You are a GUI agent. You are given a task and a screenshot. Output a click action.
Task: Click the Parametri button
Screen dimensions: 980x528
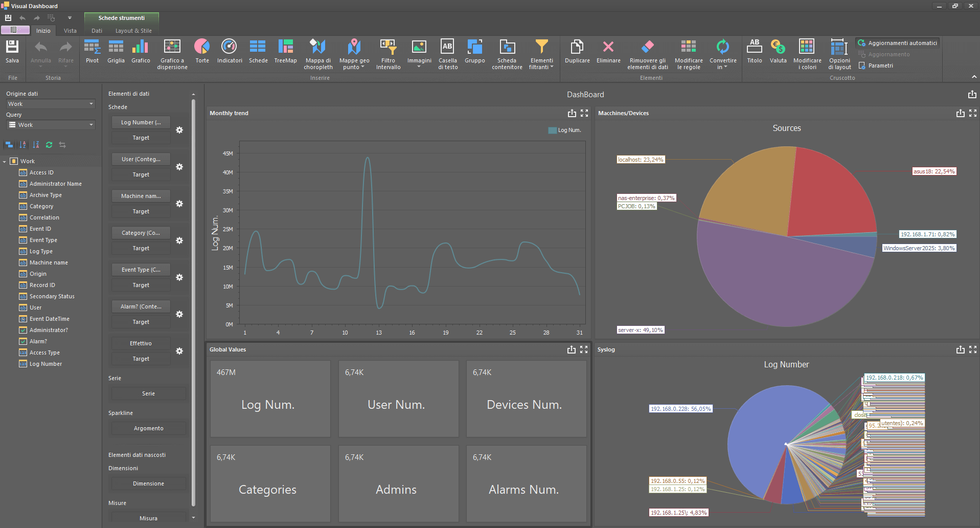876,65
